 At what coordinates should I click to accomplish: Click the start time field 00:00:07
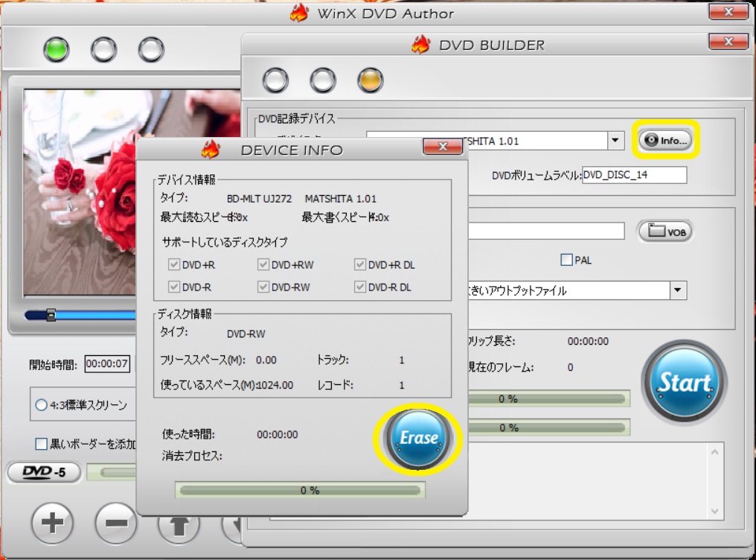[107, 363]
